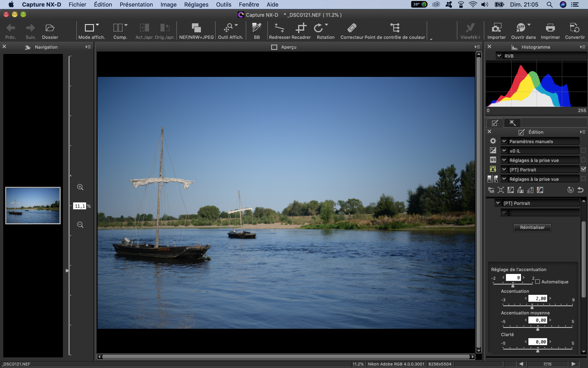Screen dimensions: 588x368
Task: Open the Édition menu in menu bar
Action: point(103,4)
